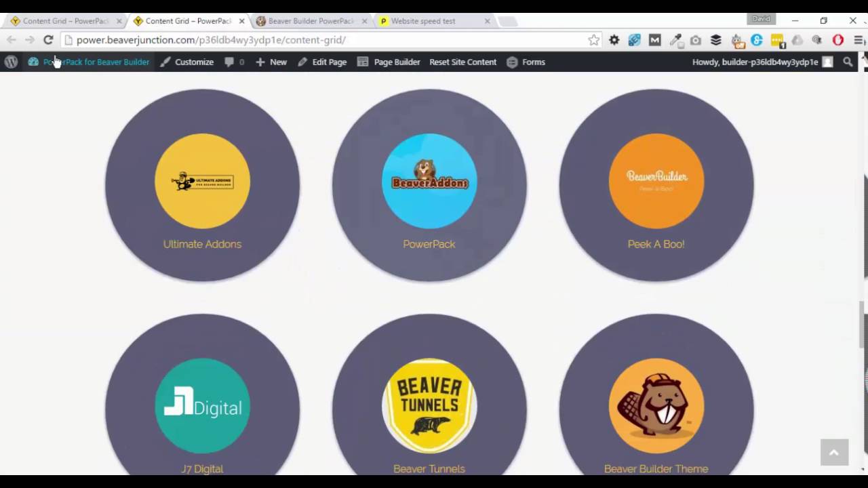Open PowerPack for Beaver Builder site menu
This screenshot has width=868, height=488.
click(x=89, y=62)
